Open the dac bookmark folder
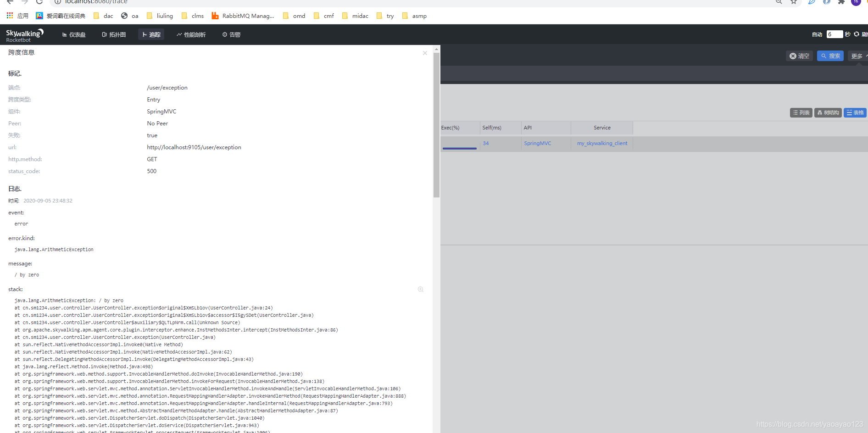The width and height of the screenshot is (868, 433). (x=103, y=16)
